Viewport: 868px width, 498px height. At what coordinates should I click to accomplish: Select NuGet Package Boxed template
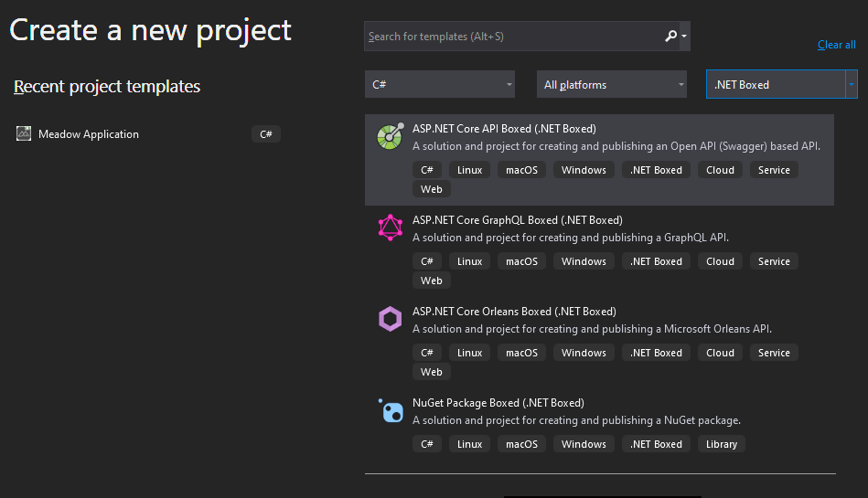pyautogui.click(x=599, y=425)
